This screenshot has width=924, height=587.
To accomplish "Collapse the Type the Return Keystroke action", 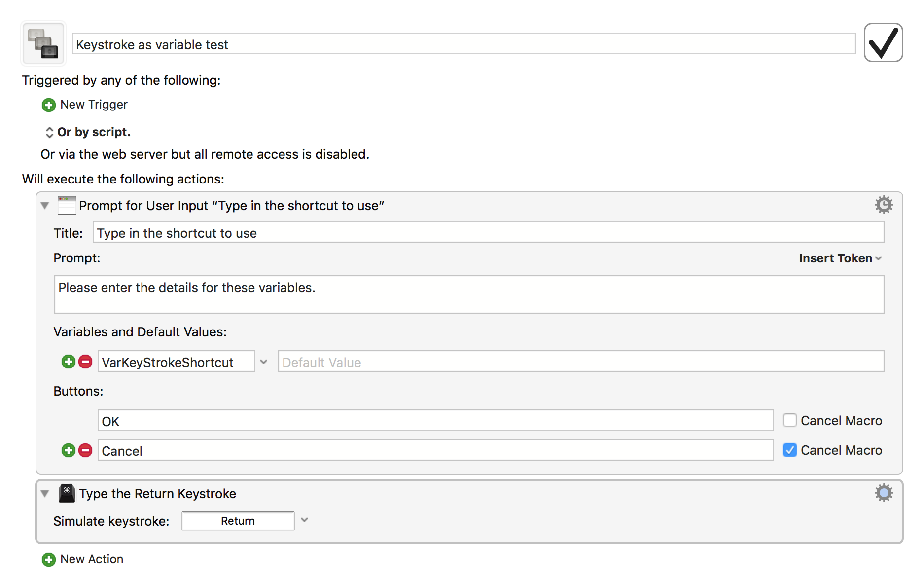I will [45, 494].
